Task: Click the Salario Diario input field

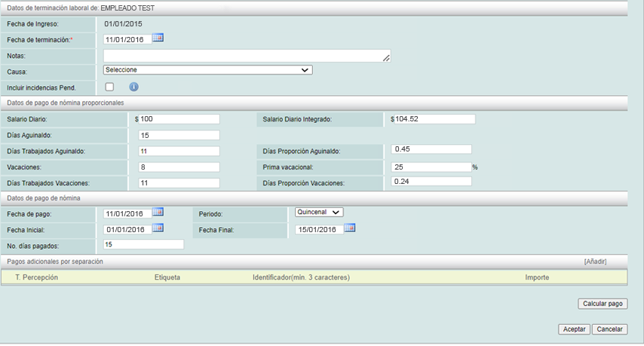Action: tap(179, 119)
